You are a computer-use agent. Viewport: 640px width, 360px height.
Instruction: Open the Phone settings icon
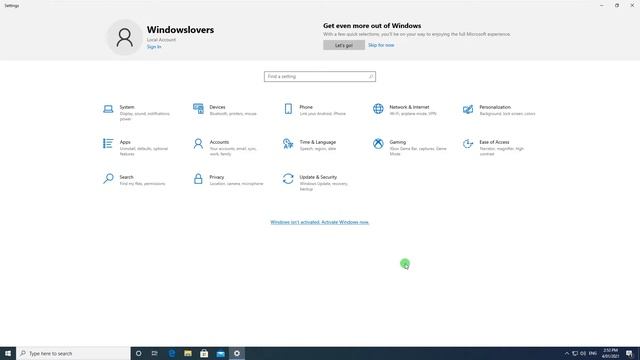pos(288,109)
